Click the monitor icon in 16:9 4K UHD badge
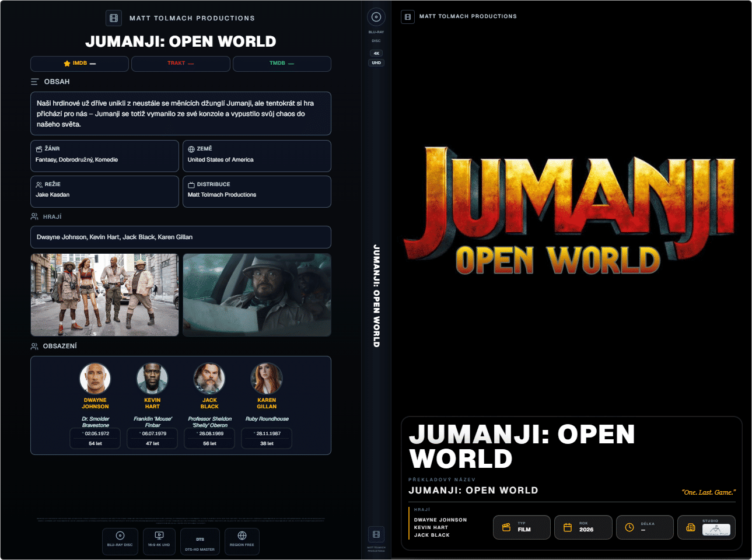This screenshot has width=752, height=560. [159, 535]
